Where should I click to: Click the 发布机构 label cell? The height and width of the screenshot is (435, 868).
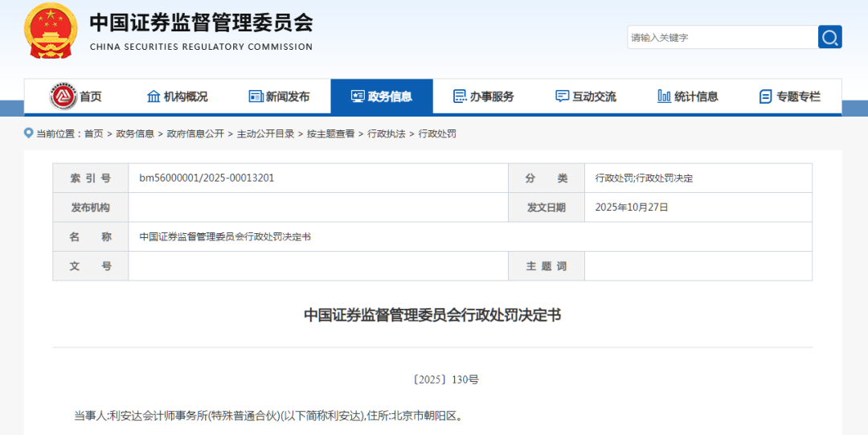click(x=91, y=207)
